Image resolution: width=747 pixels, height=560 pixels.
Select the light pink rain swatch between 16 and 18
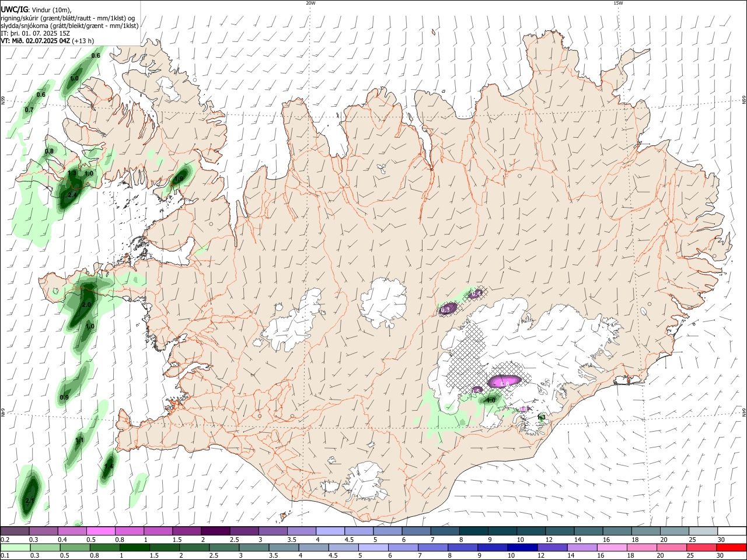(611, 547)
